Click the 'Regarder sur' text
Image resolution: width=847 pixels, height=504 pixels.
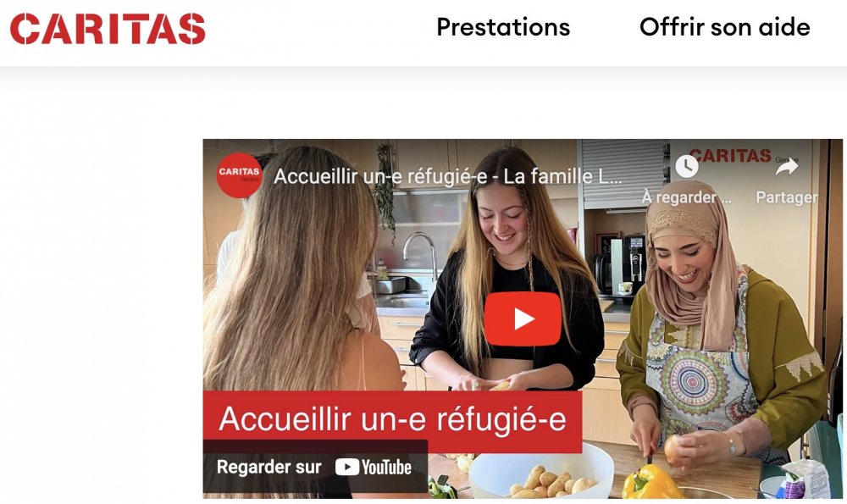coord(269,467)
